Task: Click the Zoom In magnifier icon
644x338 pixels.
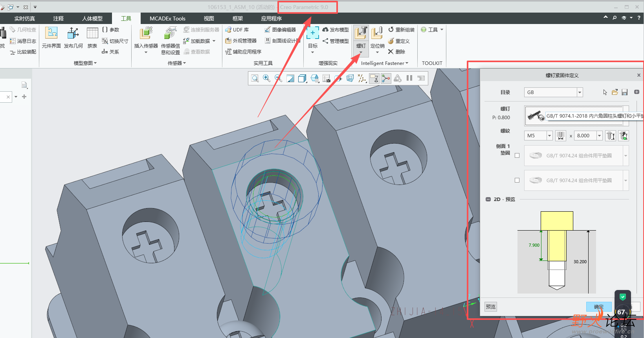Action: [267, 78]
